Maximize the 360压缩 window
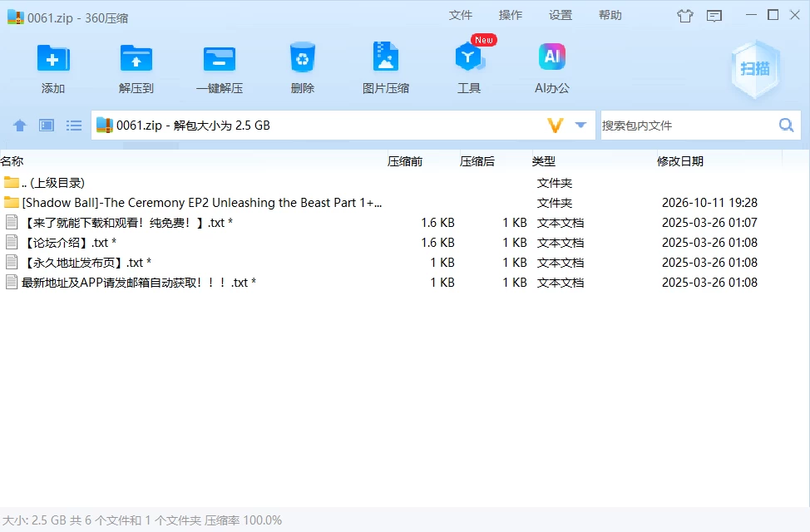The height and width of the screenshot is (532, 810). pos(773,15)
